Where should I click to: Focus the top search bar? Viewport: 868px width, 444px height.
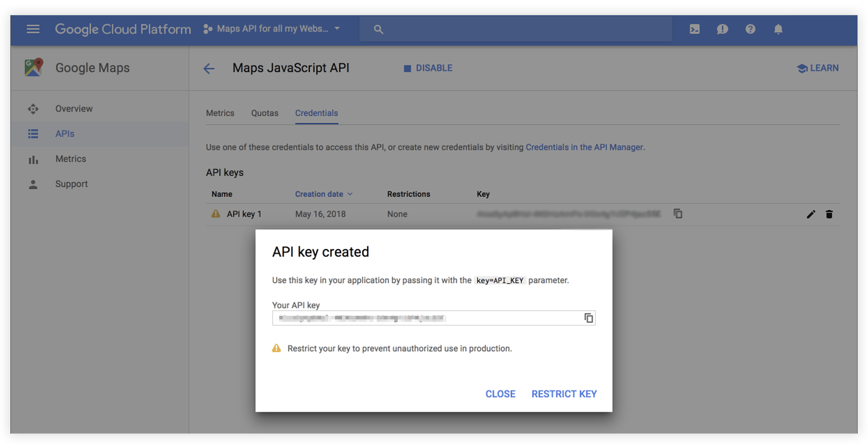[x=516, y=29]
